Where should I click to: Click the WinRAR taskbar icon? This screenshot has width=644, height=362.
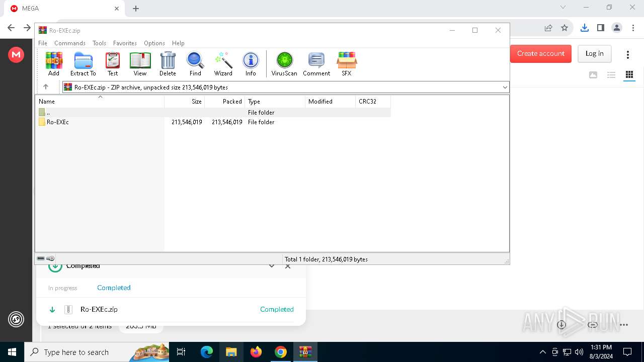point(305,352)
